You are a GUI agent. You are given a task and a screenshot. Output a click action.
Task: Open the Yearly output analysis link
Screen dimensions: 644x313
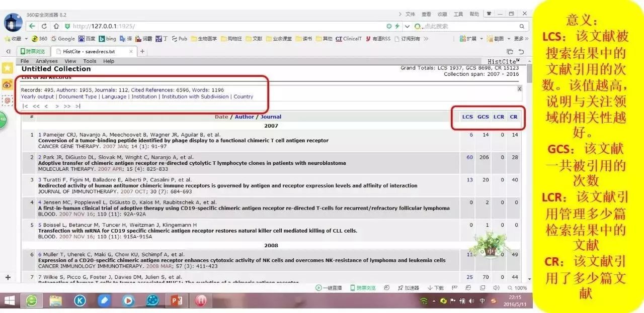point(37,96)
